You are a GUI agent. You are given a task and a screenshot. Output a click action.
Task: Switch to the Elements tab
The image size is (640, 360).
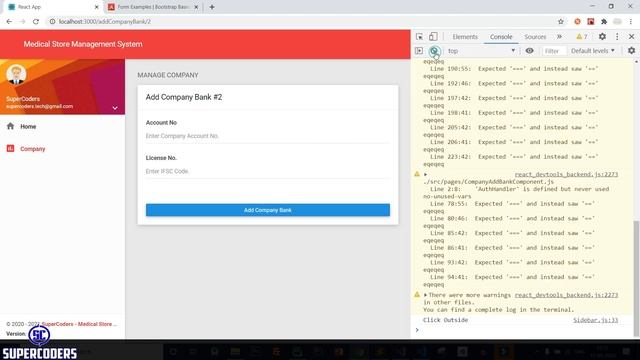[465, 37]
